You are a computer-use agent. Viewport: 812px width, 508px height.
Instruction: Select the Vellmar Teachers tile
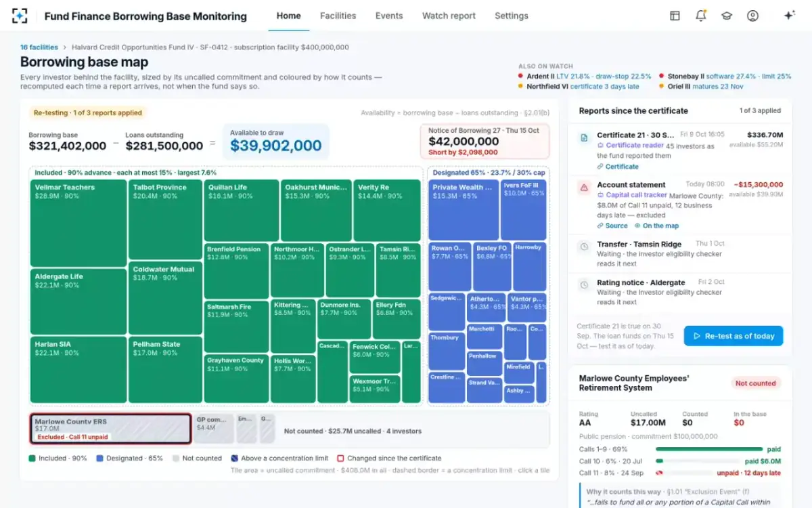(78, 223)
